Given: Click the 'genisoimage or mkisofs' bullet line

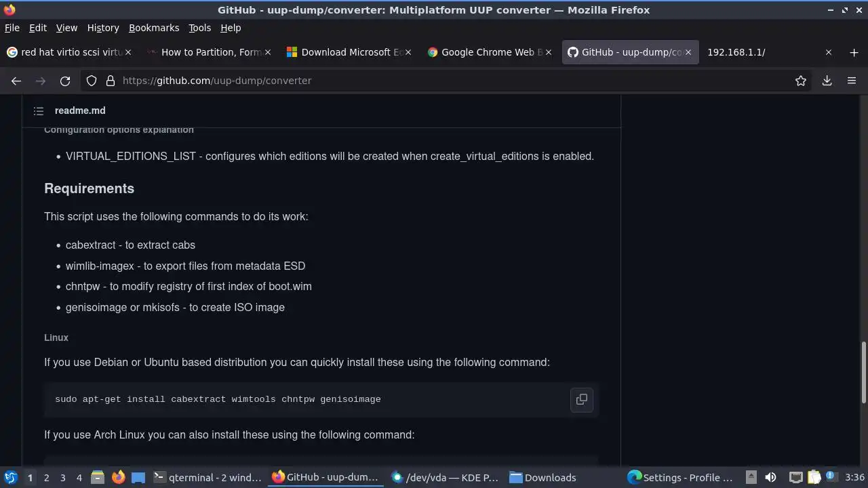Looking at the screenshot, I should (x=175, y=308).
